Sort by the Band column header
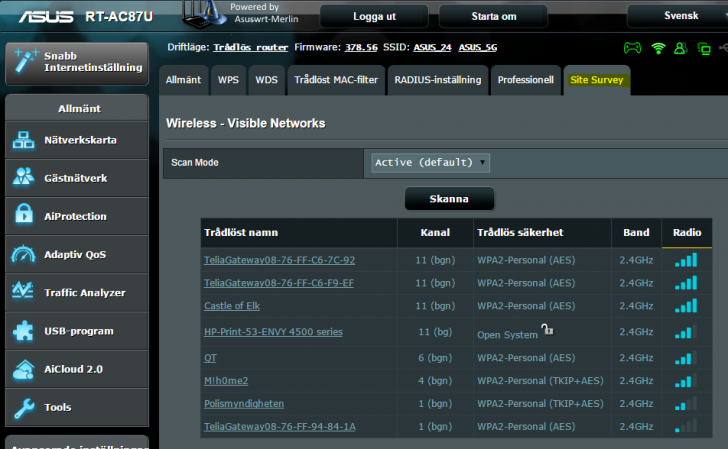 pos(636,233)
